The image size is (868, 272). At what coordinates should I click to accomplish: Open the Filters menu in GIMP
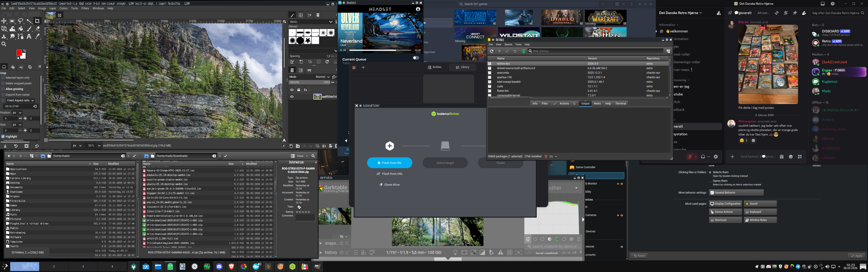85,8
